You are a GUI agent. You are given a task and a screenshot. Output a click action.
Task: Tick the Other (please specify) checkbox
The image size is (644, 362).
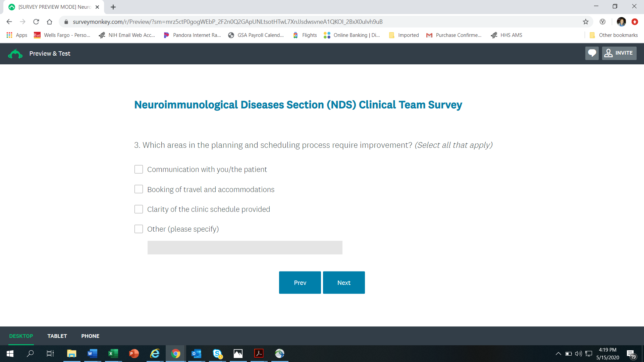point(139,229)
